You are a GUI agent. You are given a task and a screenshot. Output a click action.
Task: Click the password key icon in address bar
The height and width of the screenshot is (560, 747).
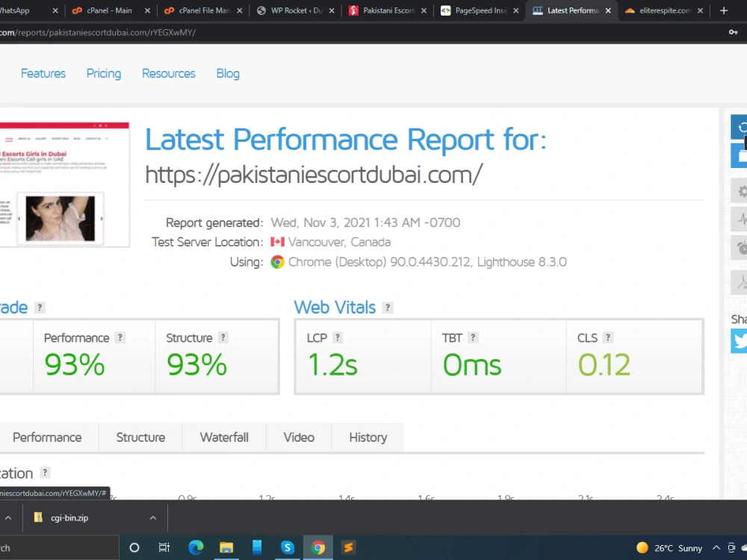point(734,32)
